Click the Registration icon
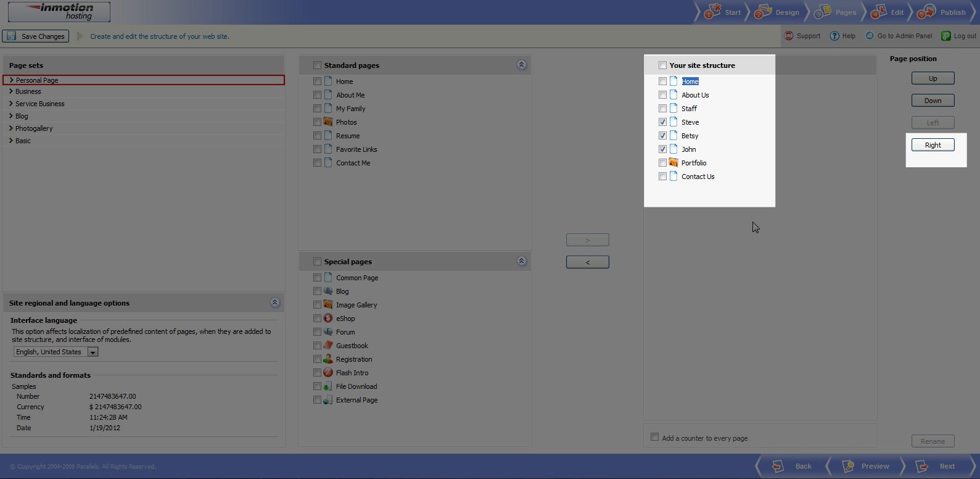 328,359
